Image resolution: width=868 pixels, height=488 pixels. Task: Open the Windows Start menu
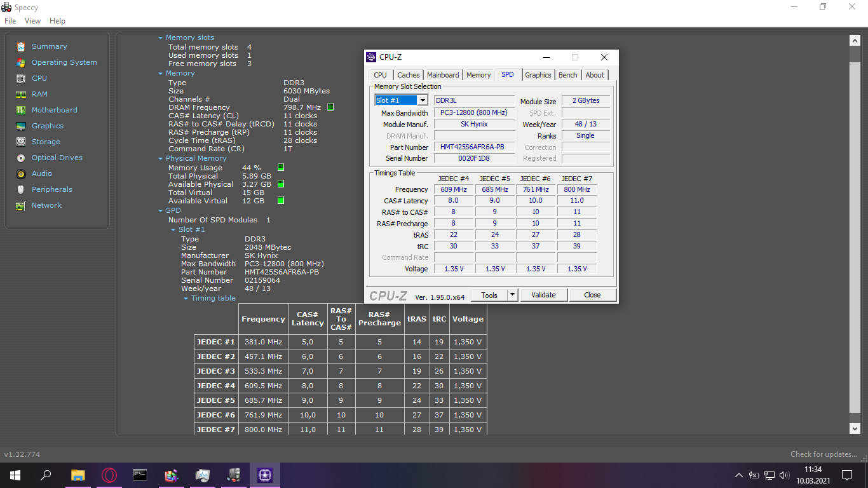pyautogui.click(x=15, y=475)
